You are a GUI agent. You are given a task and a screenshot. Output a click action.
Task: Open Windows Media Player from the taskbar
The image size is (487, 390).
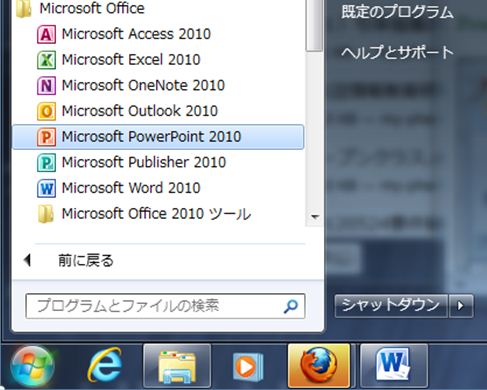click(248, 367)
